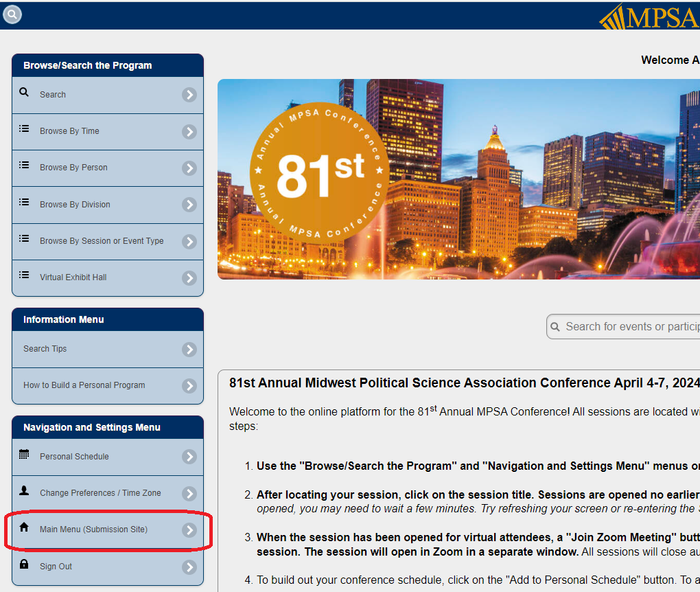
Task: Click the arrow chevron on Browse By Person row
Action: tap(189, 168)
